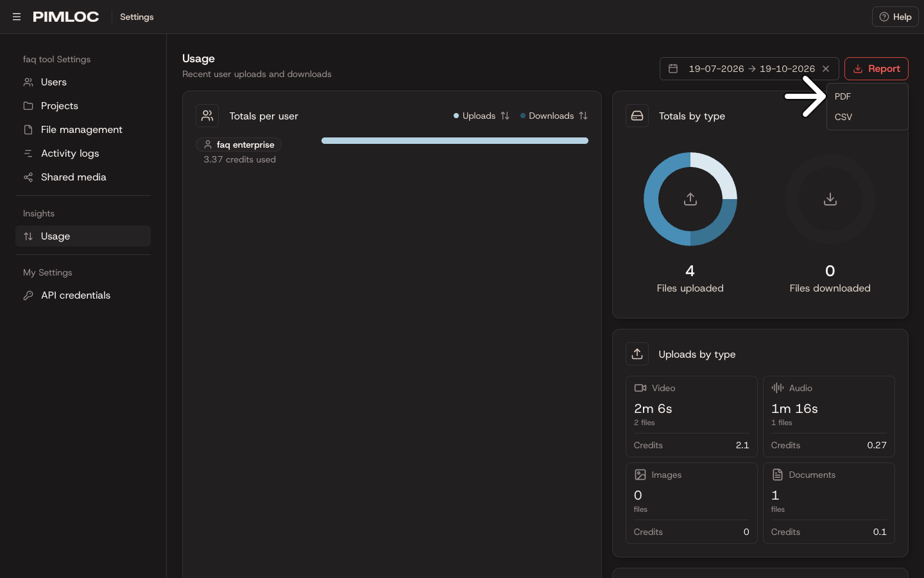The width and height of the screenshot is (924, 578).
Task: Click the Video camera icon card
Action: click(x=640, y=388)
